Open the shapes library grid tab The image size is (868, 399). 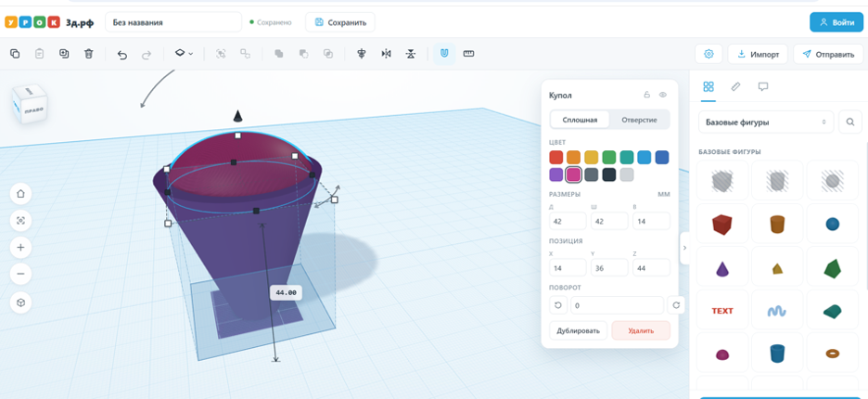click(x=708, y=86)
